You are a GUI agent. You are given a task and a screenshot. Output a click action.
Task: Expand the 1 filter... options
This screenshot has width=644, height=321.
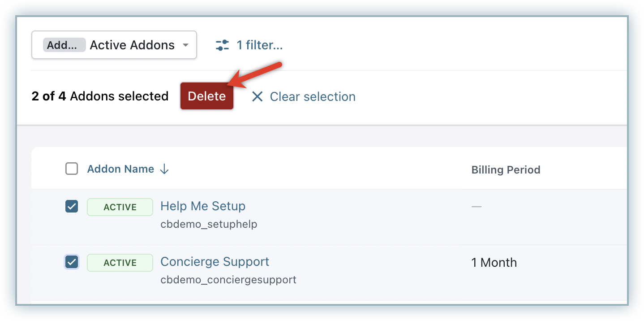(260, 45)
